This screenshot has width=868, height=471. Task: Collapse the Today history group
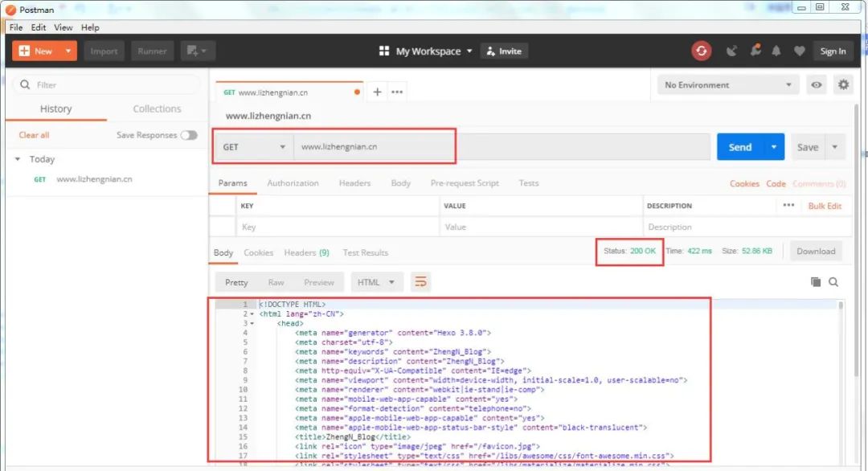pyautogui.click(x=17, y=159)
